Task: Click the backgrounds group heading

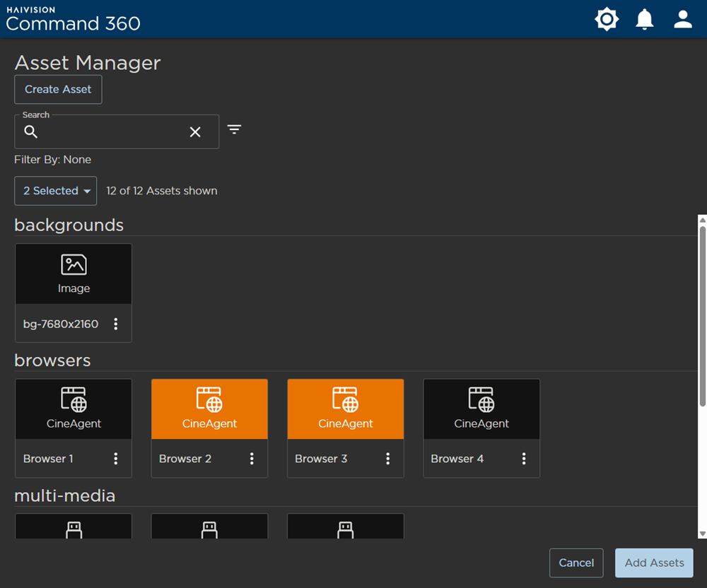Action: coord(69,225)
